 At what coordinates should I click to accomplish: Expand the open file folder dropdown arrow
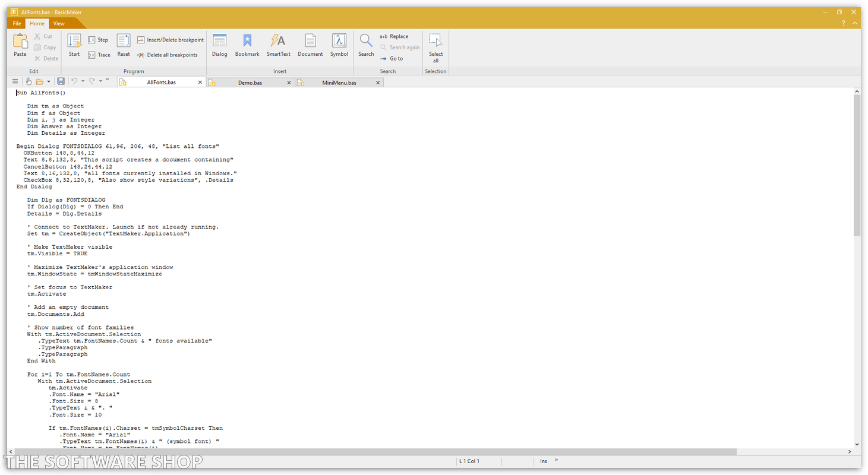pyautogui.click(x=49, y=81)
